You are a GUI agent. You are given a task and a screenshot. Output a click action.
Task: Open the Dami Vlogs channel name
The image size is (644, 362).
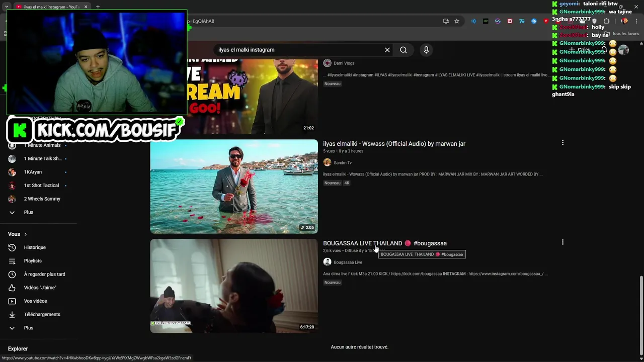pyautogui.click(x=344, y=63)
